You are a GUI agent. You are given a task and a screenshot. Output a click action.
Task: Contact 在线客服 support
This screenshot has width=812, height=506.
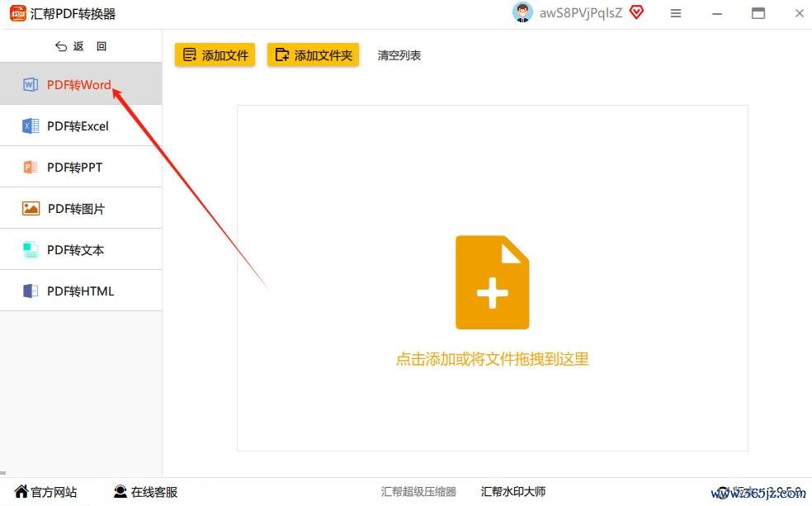tap(145, 491)
